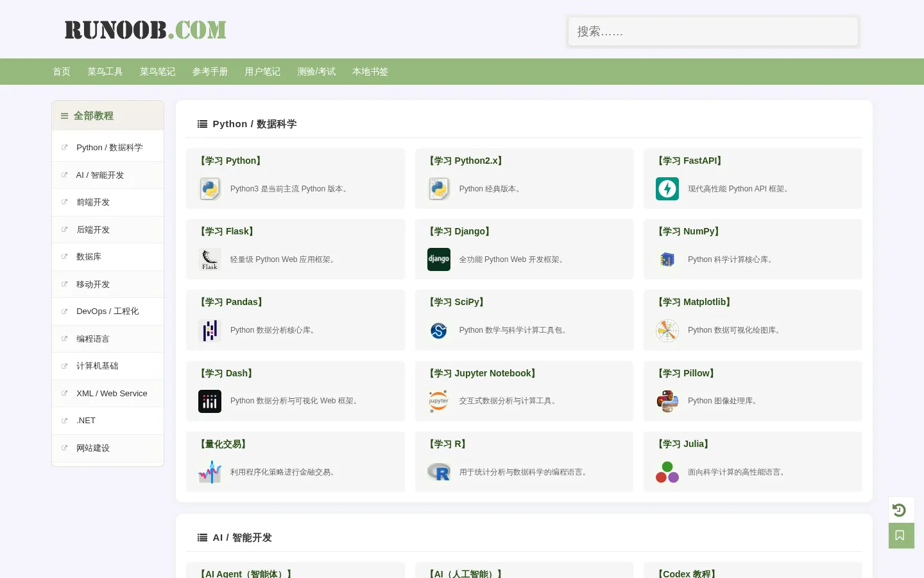
Task: Click the text '全功能 Python Web 开发框架。'
Action: click(x=513, y=259)
